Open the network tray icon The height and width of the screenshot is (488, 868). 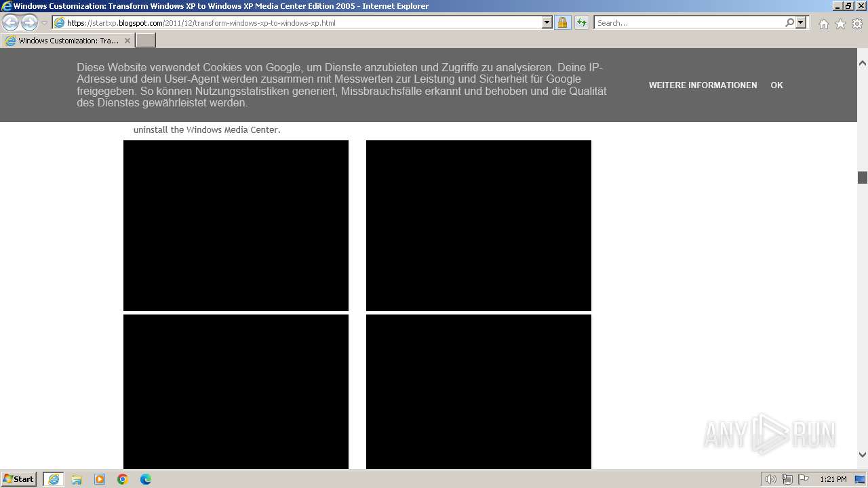(x=787, y=479)
